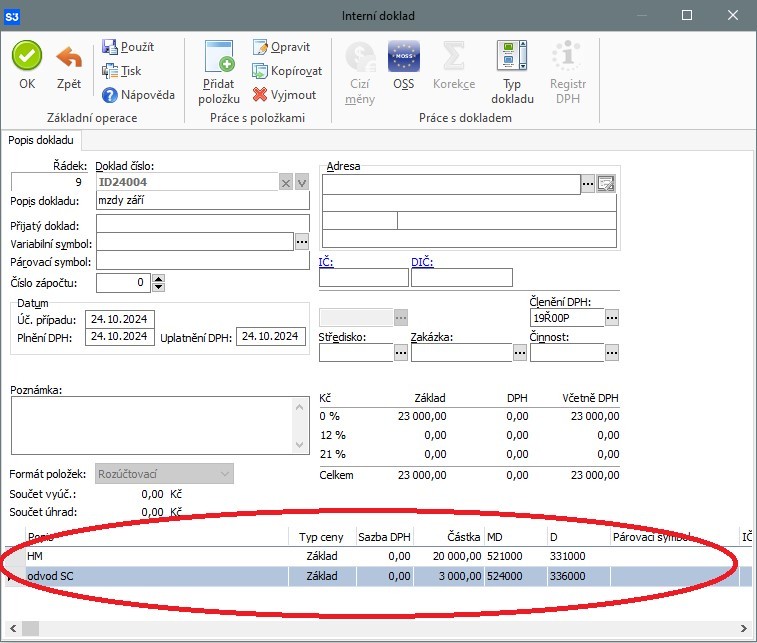Copy the selected item with Kopírovat
This screenshot has width=757, height=643.
tap(287, 71)
